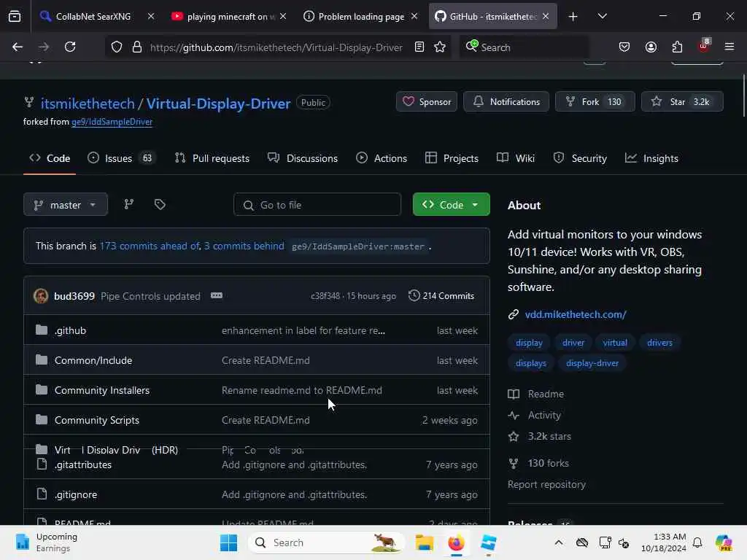
Task: View tags icon next to branches
Action: (x=160, y=204)
